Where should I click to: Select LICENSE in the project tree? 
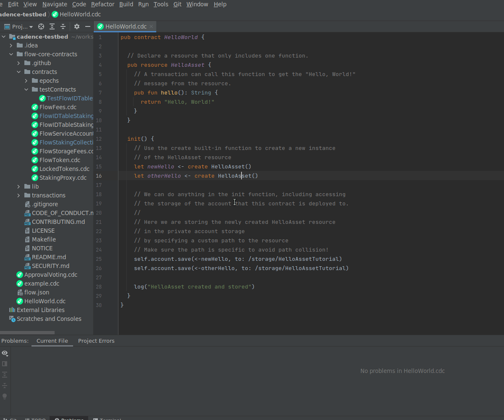(43, 231)
